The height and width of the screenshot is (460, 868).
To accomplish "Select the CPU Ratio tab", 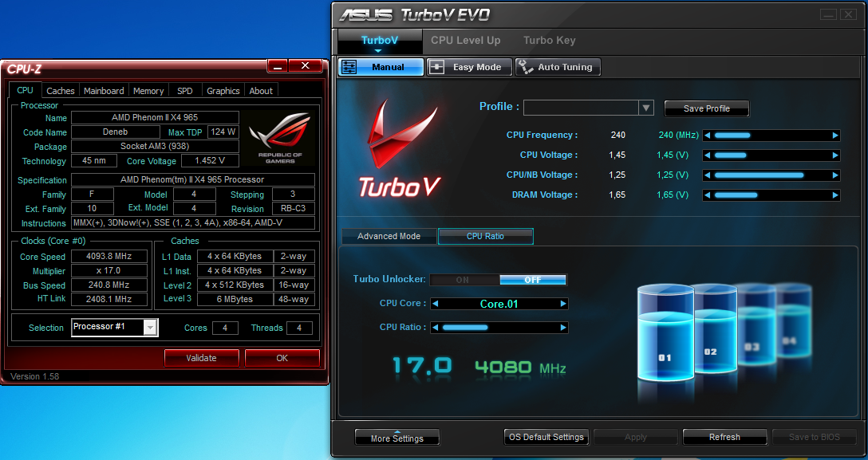I will coord(486,236).
